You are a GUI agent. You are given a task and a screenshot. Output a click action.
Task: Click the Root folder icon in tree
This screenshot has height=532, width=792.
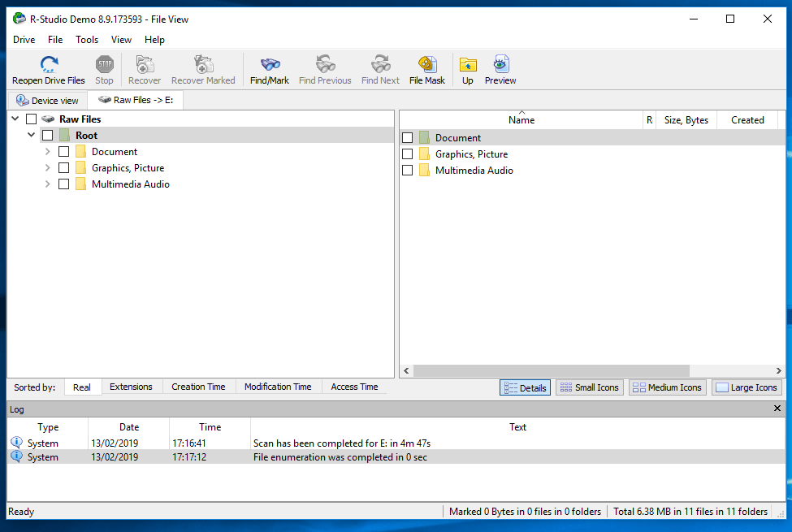coord(64,136)
